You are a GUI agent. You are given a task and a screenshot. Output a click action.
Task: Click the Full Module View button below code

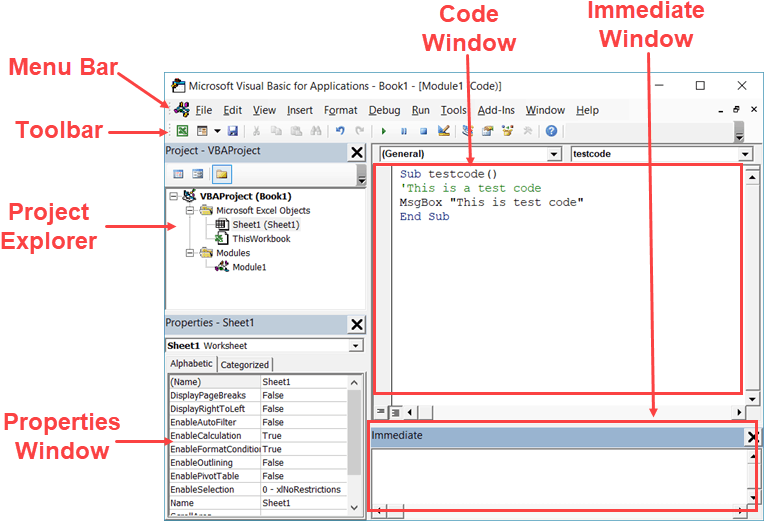tap(396, 412)
